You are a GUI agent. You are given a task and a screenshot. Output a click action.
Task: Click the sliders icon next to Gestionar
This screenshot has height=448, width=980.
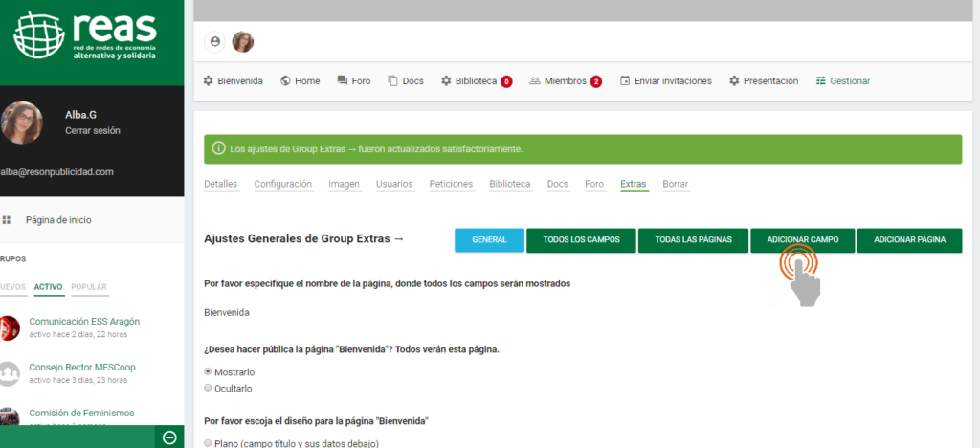coord(820,81)
